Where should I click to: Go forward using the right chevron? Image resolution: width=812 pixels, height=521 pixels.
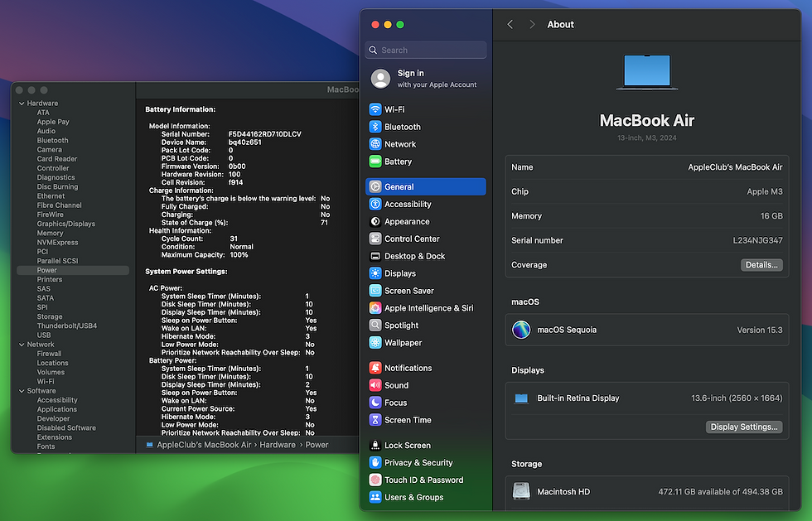532,24
